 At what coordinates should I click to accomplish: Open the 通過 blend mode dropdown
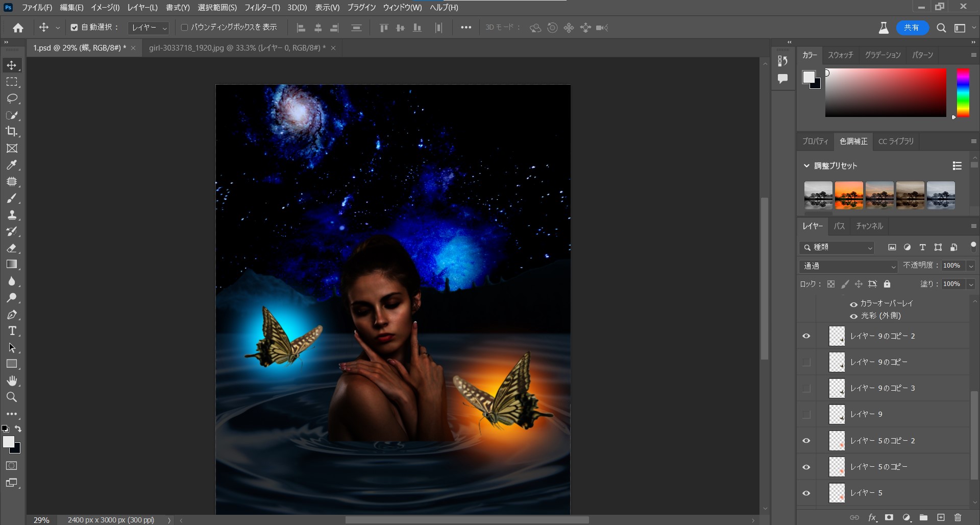pyautogui.click(x=848, y=266)
